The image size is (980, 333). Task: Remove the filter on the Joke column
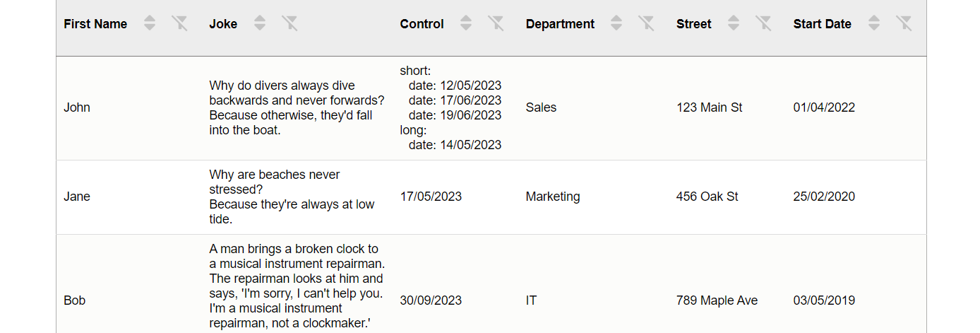(290, 23)
